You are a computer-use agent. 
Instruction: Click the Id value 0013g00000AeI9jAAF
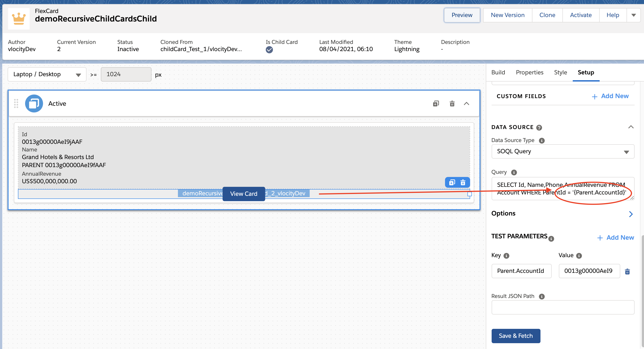52,142
